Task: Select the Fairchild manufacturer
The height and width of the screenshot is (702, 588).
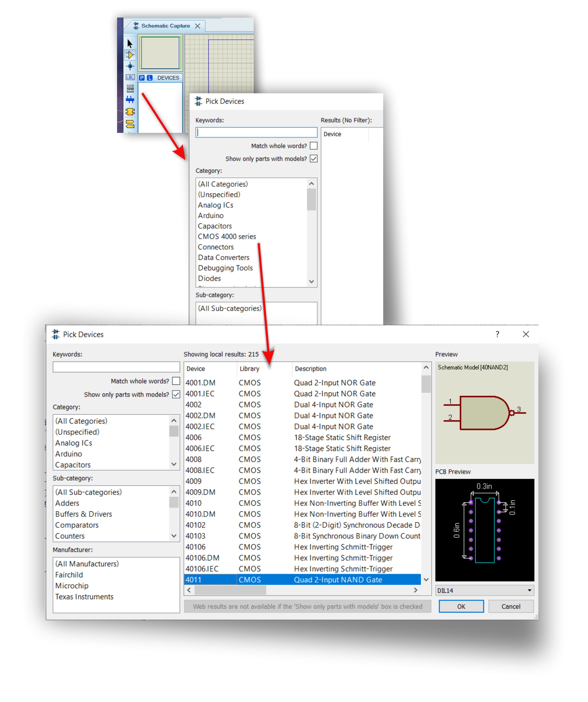Action: [69, 575]
